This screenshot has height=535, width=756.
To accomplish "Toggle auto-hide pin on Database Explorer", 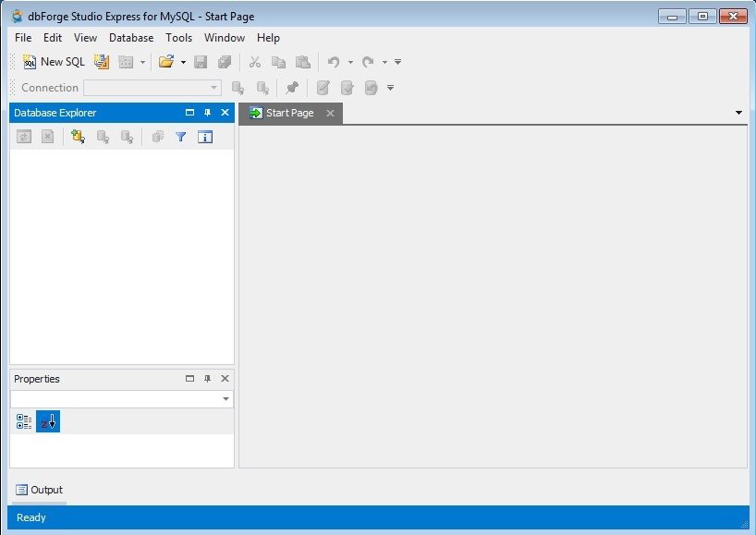I will [x=207, y=113].
